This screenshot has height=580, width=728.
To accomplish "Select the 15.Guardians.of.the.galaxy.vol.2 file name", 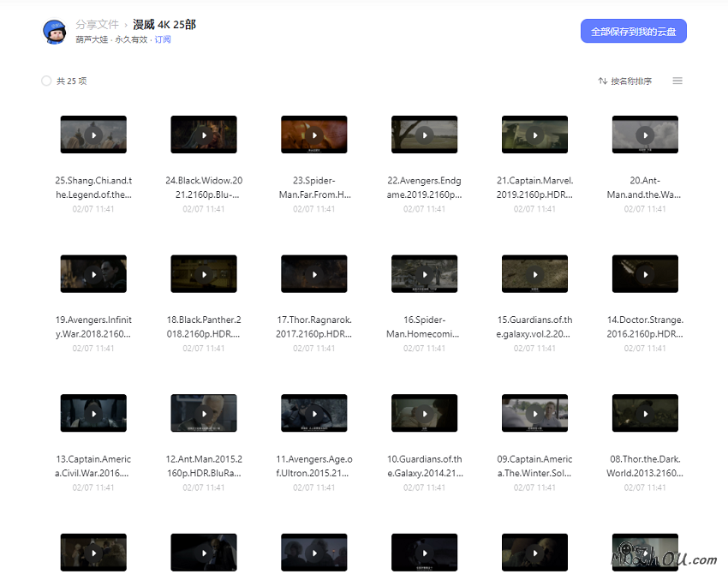I will (534, 327).
